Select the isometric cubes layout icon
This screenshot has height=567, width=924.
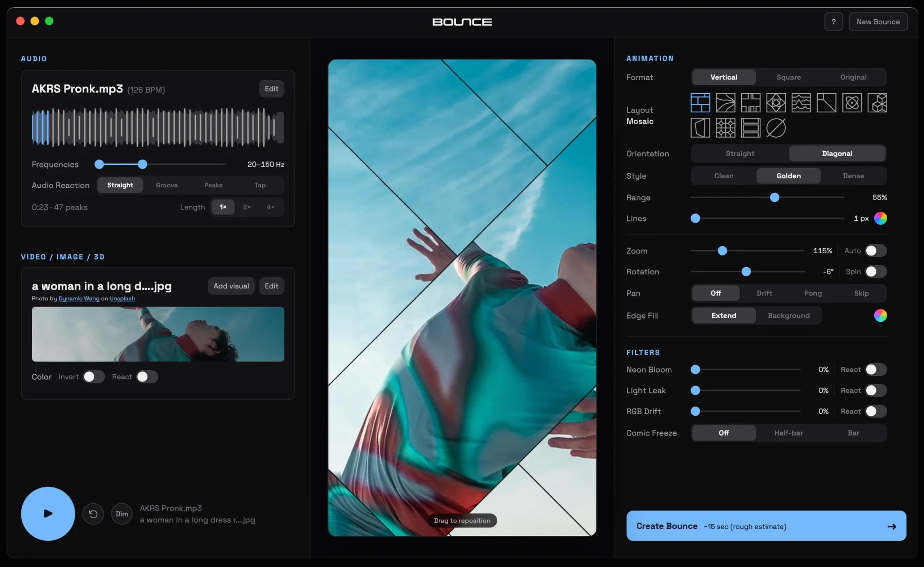click(877, 103)
